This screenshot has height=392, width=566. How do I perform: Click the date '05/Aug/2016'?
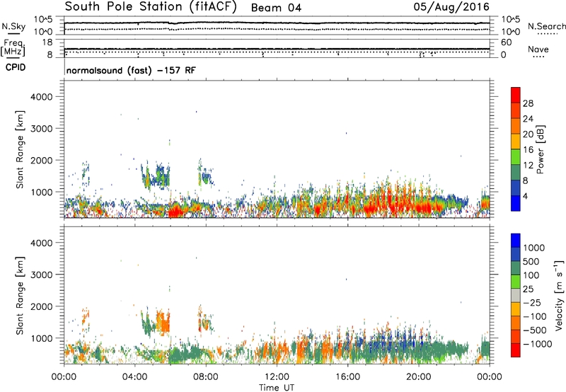pos(451,7)
